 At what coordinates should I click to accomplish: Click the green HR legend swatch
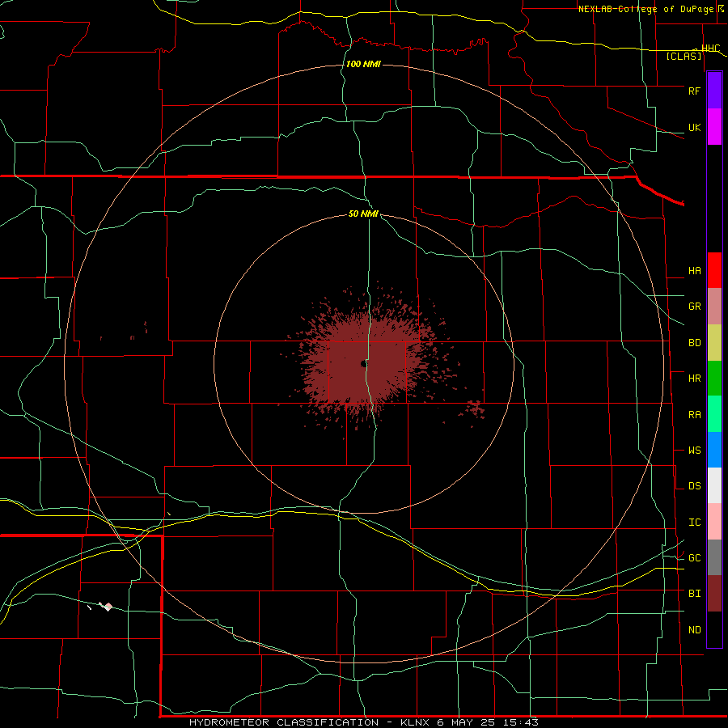point(714,379)
